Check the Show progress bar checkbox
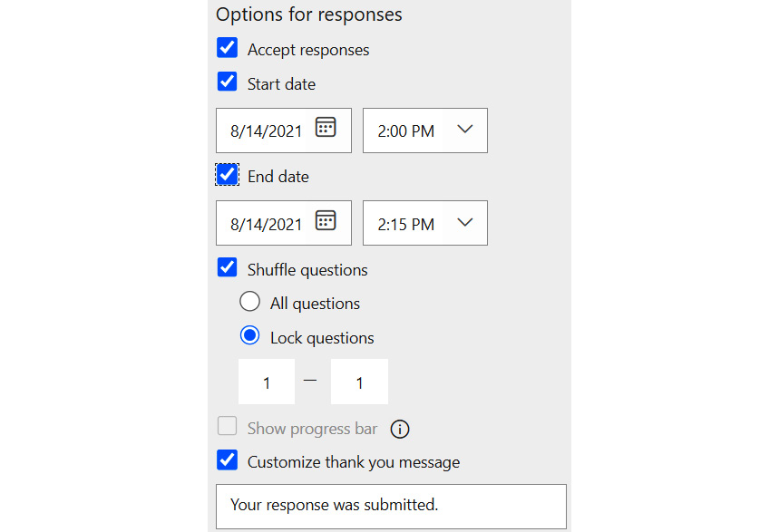 tap(227, 426)
